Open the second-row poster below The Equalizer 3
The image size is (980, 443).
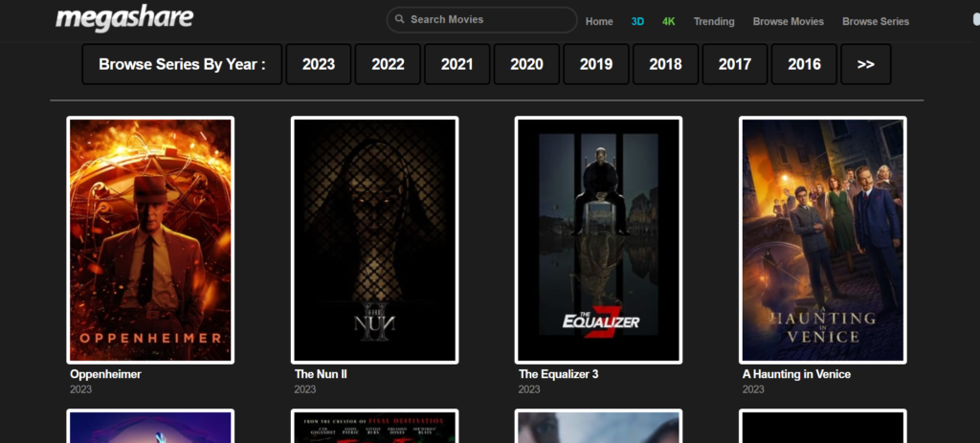coord(598,426)
